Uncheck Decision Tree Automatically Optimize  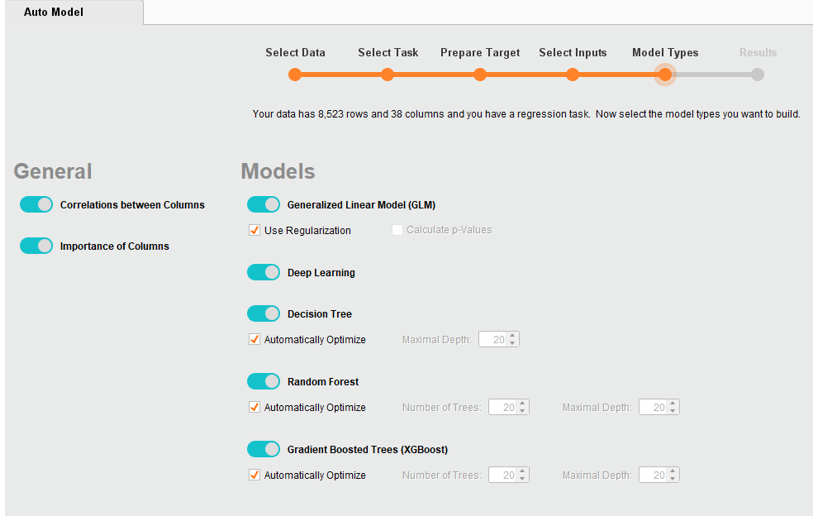(x=254, y=339)
